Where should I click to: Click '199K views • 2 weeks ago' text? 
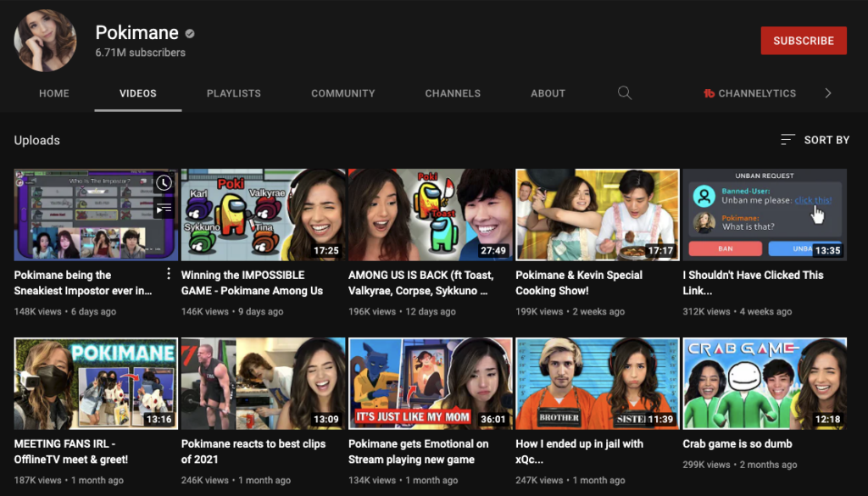click(570, 312)
